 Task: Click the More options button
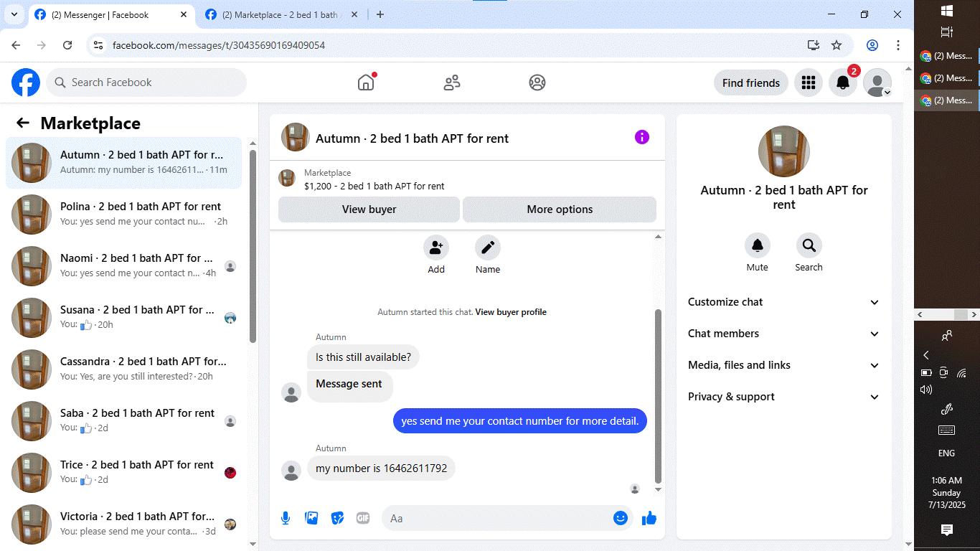560,209
